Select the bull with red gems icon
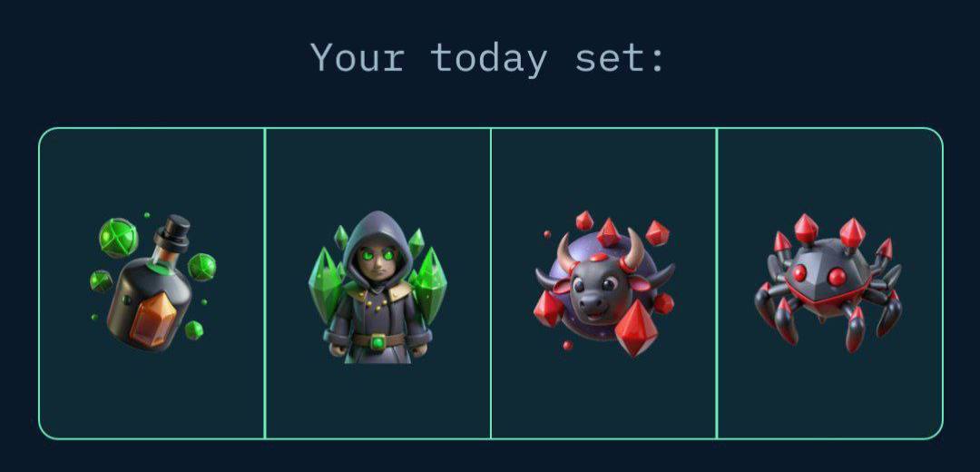Viewport: 980px width, 472px height. 603,283
